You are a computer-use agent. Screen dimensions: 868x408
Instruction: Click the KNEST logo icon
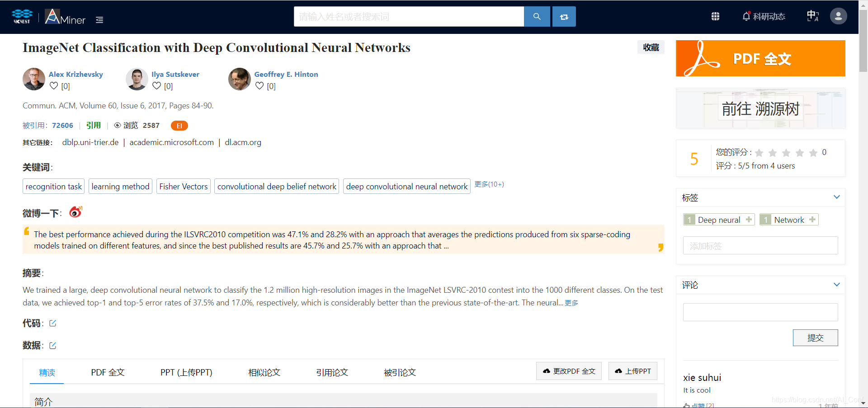tap(22, 16)
